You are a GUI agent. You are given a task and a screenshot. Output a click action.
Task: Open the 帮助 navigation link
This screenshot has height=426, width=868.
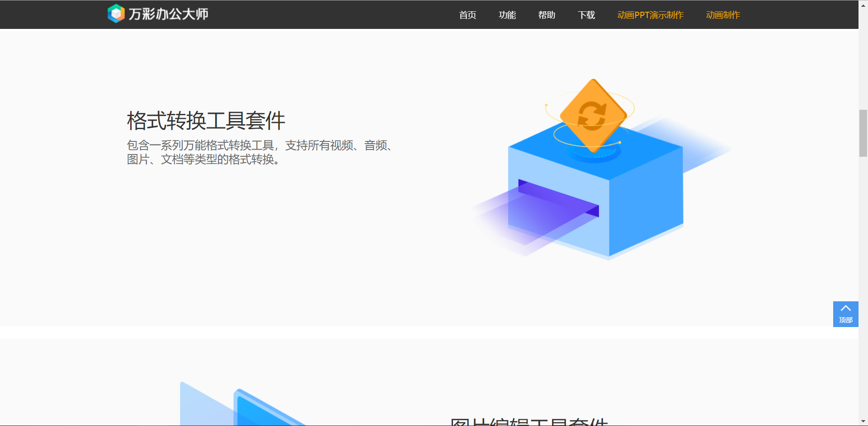pos(547,15)
